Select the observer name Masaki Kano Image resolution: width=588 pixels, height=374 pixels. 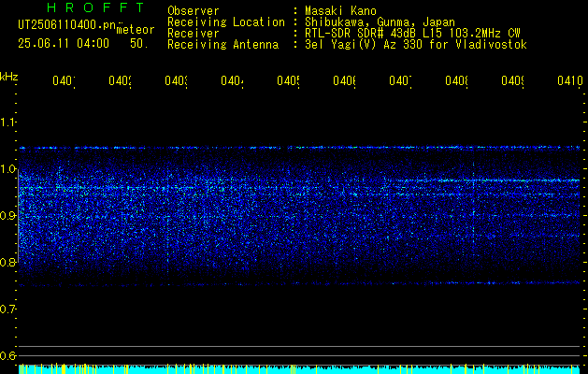(340, 11)
